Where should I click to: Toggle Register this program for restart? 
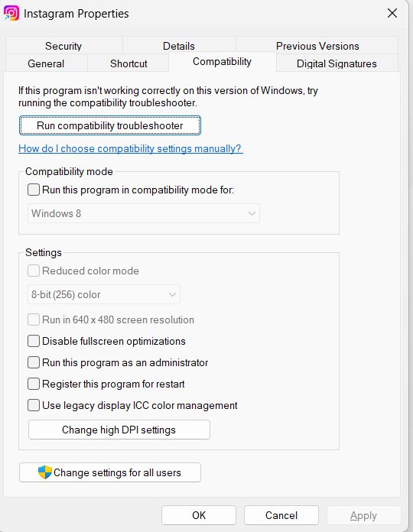click(x=34, y=384)
